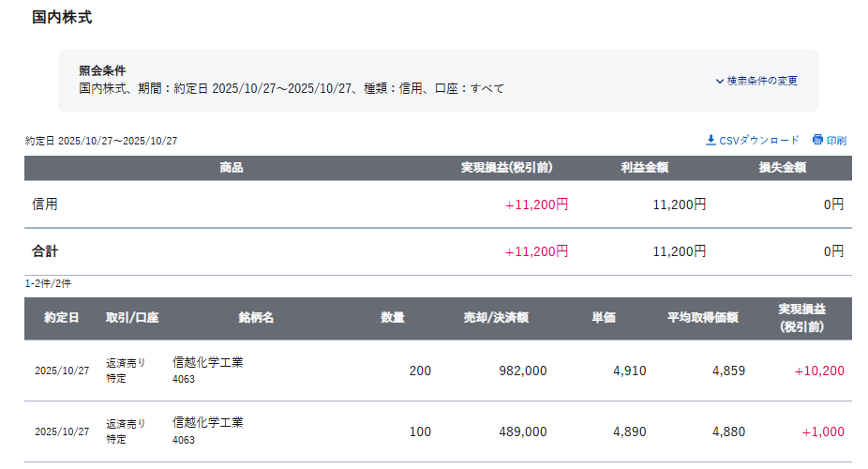
Task: Click the 数量 column header
Action: (393, 318)
